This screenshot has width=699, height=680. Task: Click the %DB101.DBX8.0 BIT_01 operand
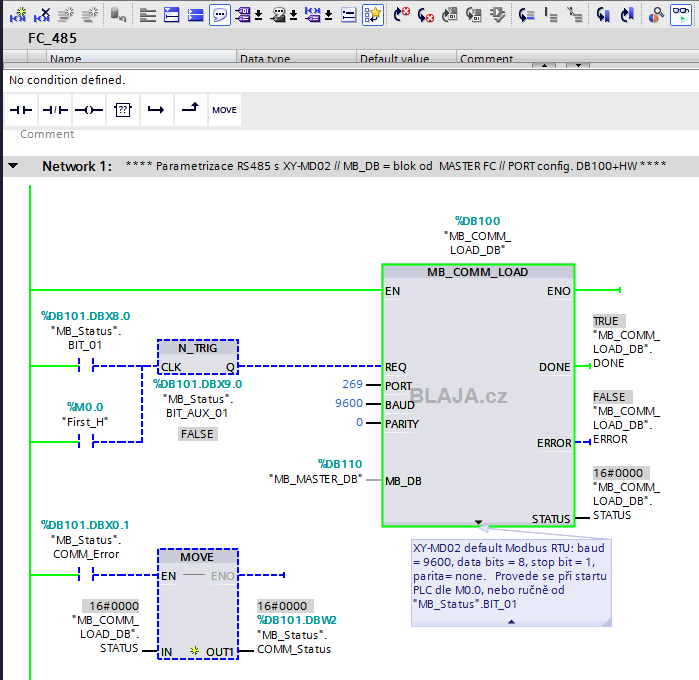[85, 330]
